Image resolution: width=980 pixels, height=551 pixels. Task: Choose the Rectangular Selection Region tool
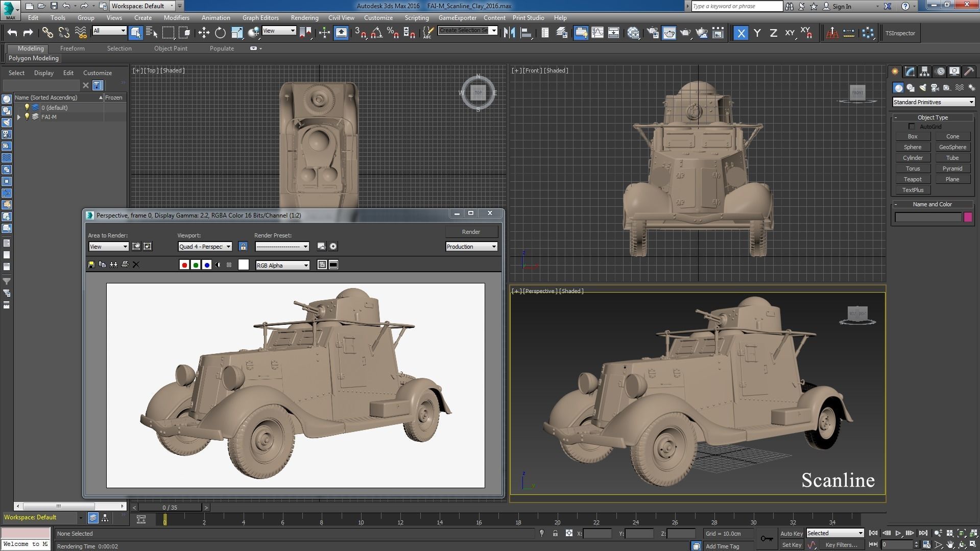tap(168, 33)
